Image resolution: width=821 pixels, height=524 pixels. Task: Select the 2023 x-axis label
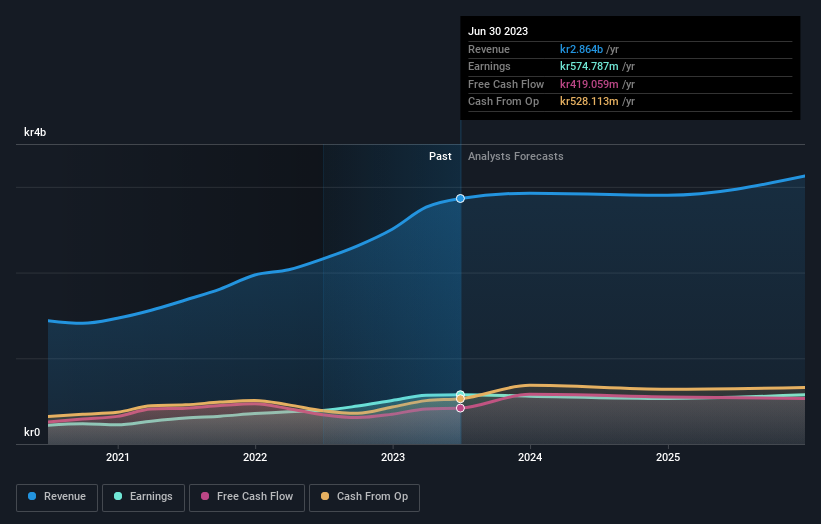coord(393,457)
